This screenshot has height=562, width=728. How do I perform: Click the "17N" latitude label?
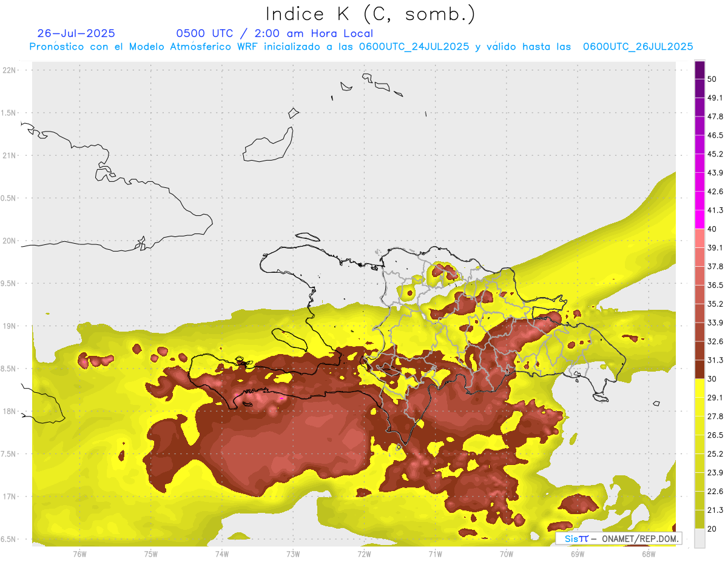pyautogui.click(x=10, y=497)
